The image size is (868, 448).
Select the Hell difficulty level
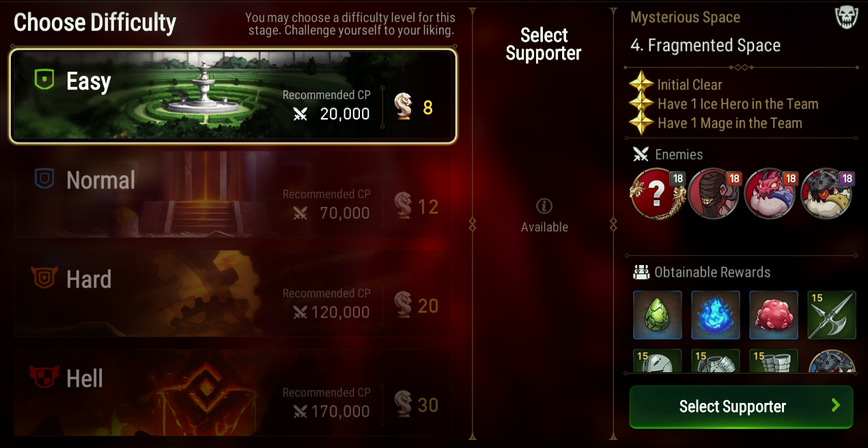pos(232,392)
